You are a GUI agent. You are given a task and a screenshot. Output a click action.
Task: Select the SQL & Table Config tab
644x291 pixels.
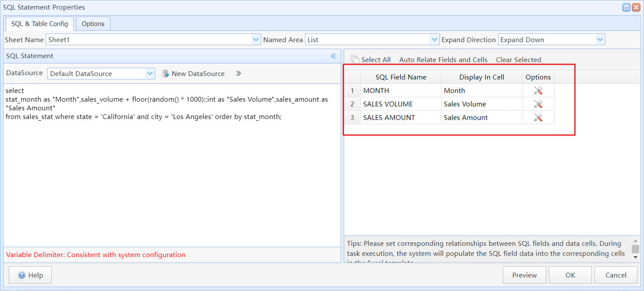40,24
